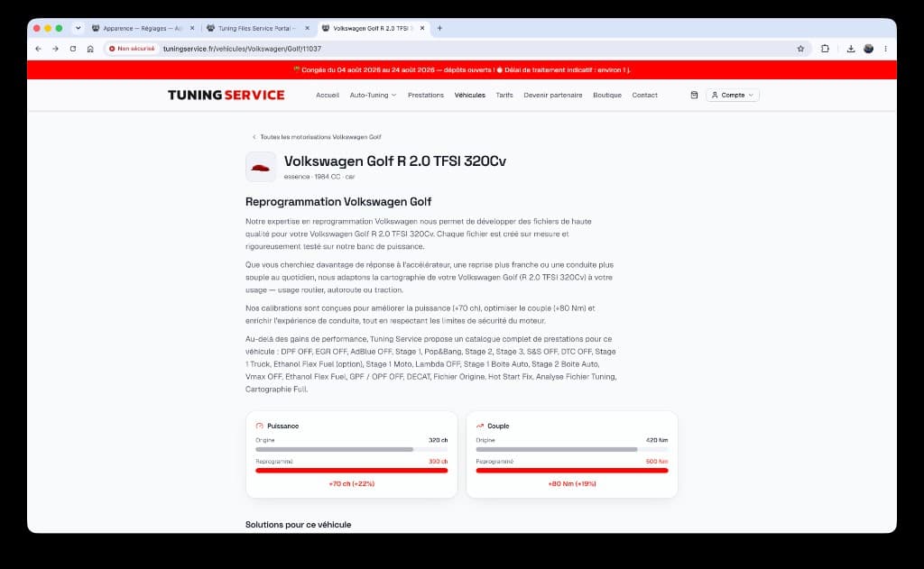Image resolution: width=924 pixels, height=569 pixels.
Task: Click the Non sécurisé security indicator
Action: pyautogui.click(x=132, y=49)
